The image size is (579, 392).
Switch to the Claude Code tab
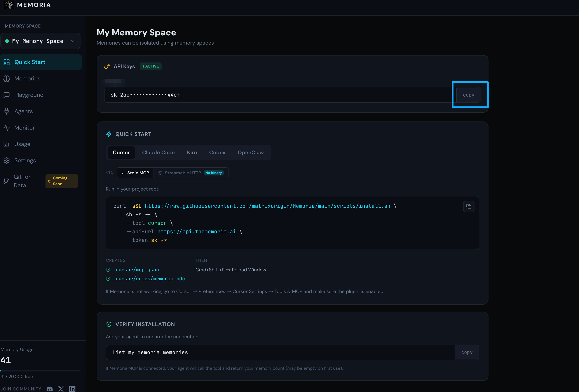click(x=158, y=153)
